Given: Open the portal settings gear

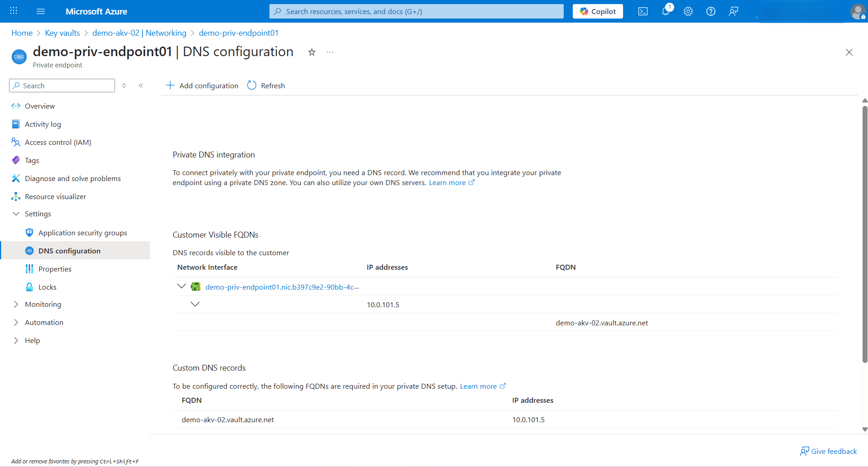Looking at the screenshot, I should click(x=688, y=11).
